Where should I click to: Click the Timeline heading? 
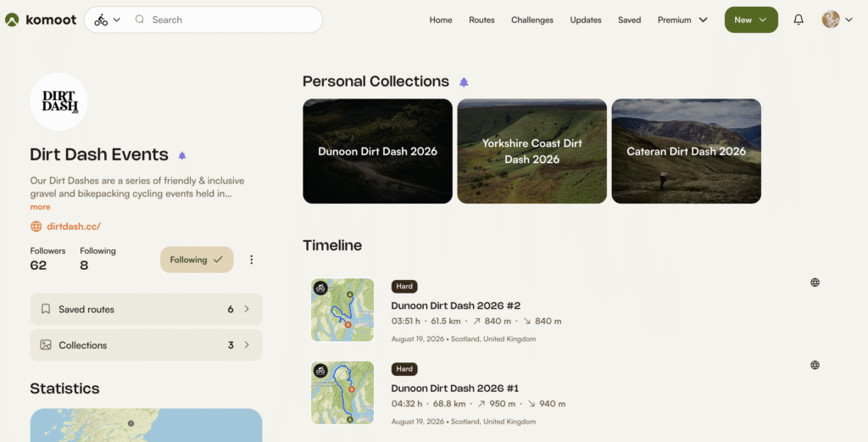[x=332, y=245]
